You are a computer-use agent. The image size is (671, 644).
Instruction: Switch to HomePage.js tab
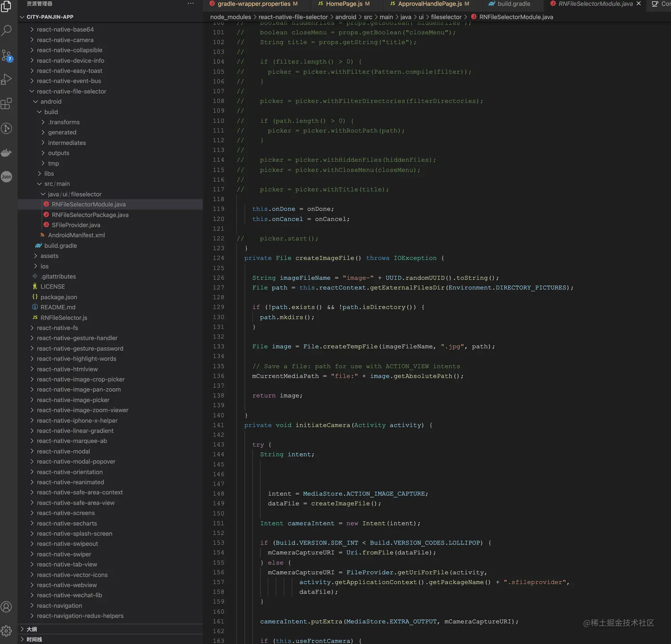(344, 4)
